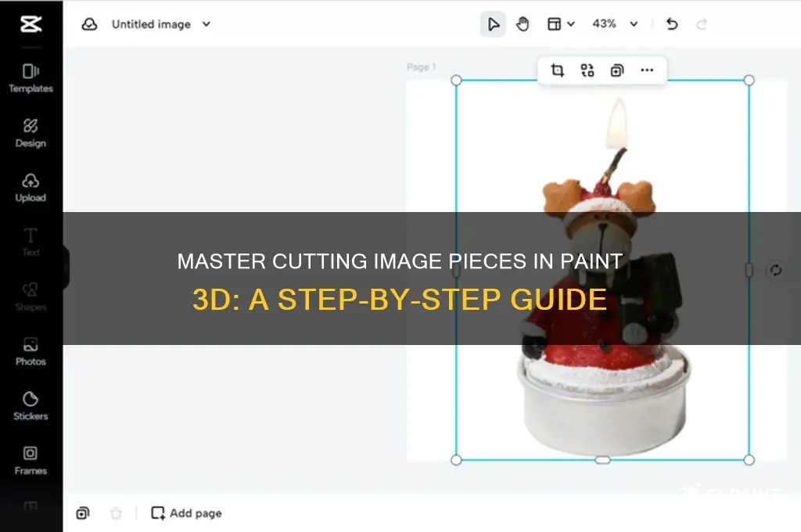Click the Untitled image title
Screen dimensions: 801x532
click(151, 24)
